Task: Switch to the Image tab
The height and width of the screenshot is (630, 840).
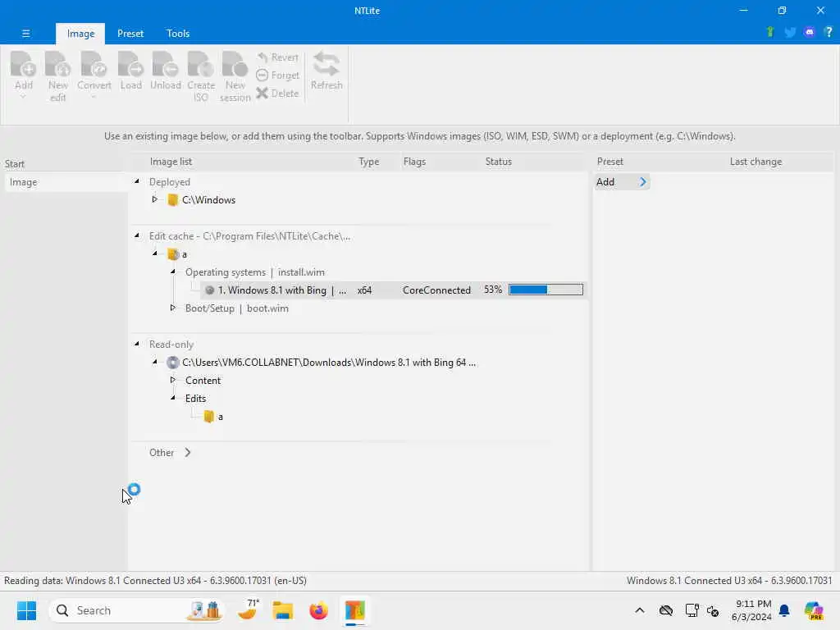Action: coord(80,33)
